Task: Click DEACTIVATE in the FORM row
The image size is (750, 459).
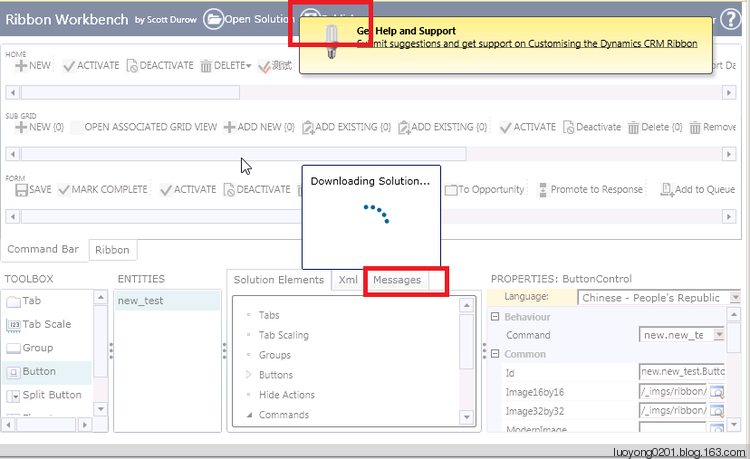Action: [257, 190]
